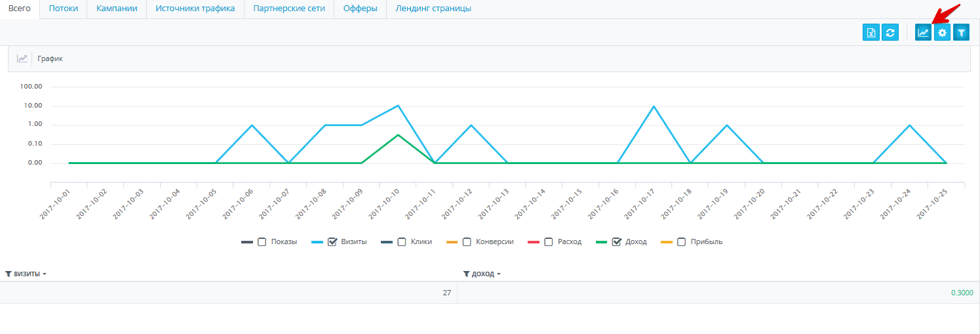
Task: Toggle the chart view icon button
Action: click(x=924, y=32)
